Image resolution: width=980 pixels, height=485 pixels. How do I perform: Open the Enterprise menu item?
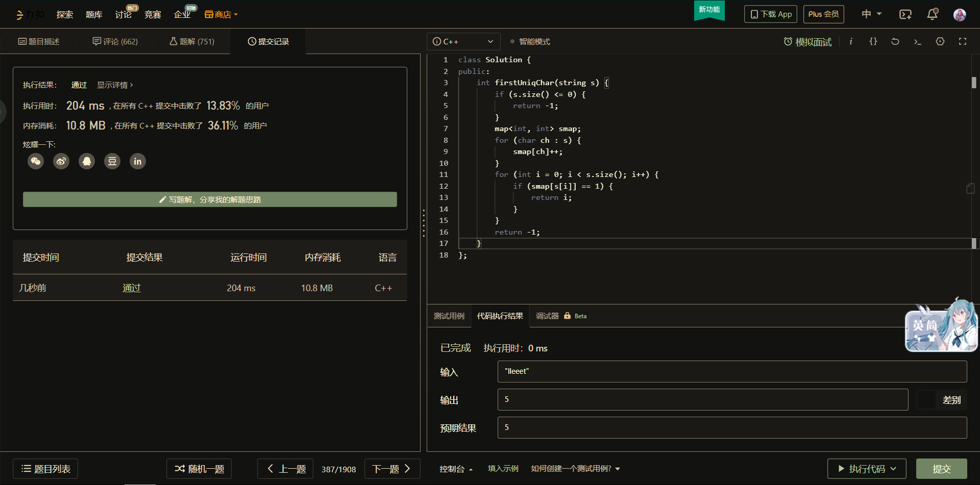click(182, 14)
